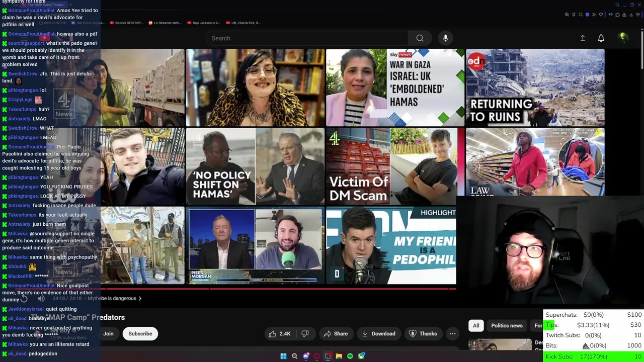Click the Thanks button

(x=423, y=334)
